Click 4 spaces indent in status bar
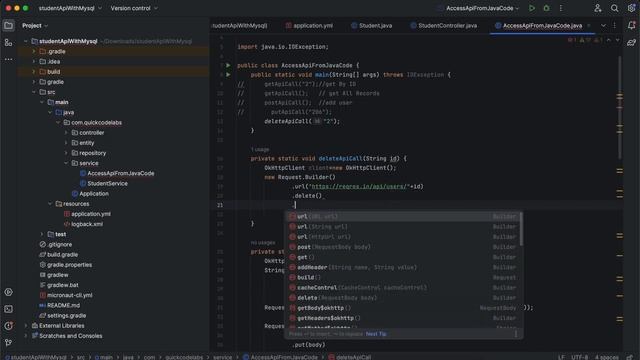The height and width of the screenshot is (360, 640). click(606, 357)
